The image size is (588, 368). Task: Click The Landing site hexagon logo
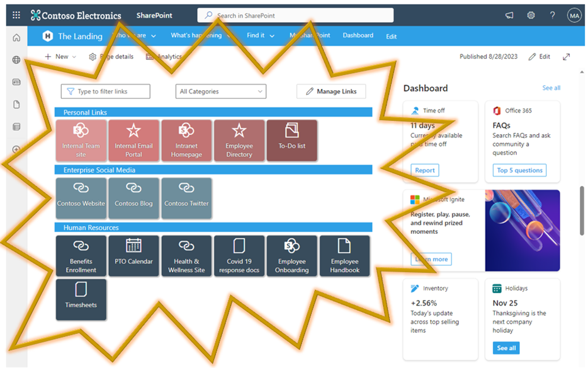click(48, 36)
